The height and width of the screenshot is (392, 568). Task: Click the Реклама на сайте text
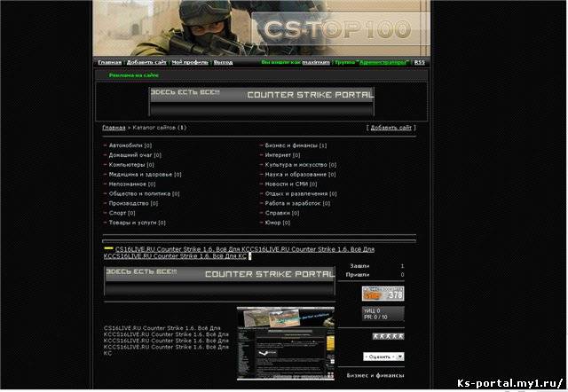(134, 75)
